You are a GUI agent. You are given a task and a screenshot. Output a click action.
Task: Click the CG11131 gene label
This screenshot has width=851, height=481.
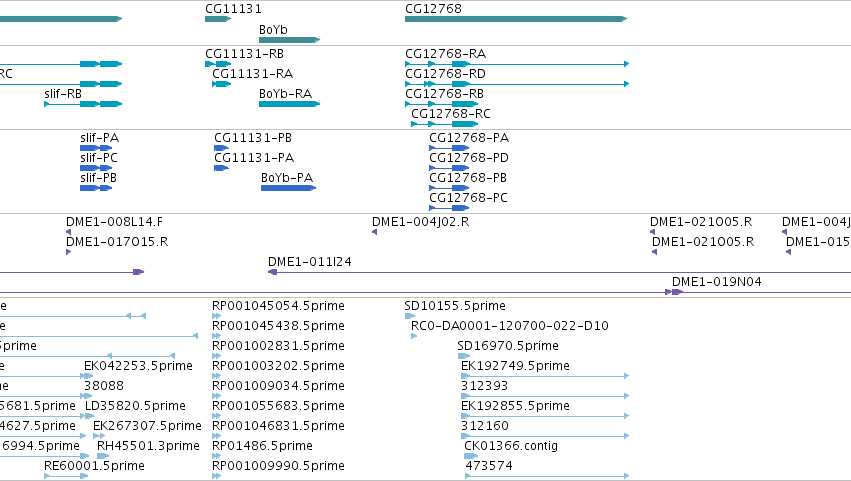[233, 9]
